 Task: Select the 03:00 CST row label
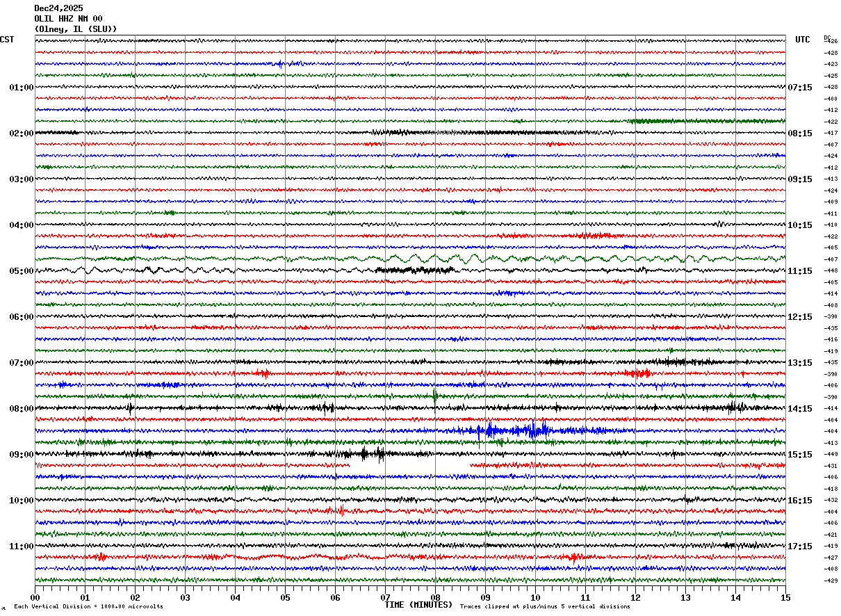(x=22, y=179)
